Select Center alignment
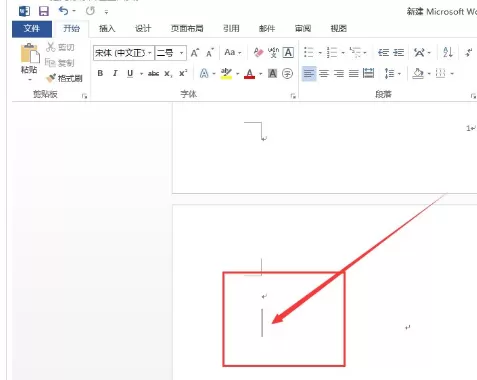 pyautogui.click(x=324, y=73)
